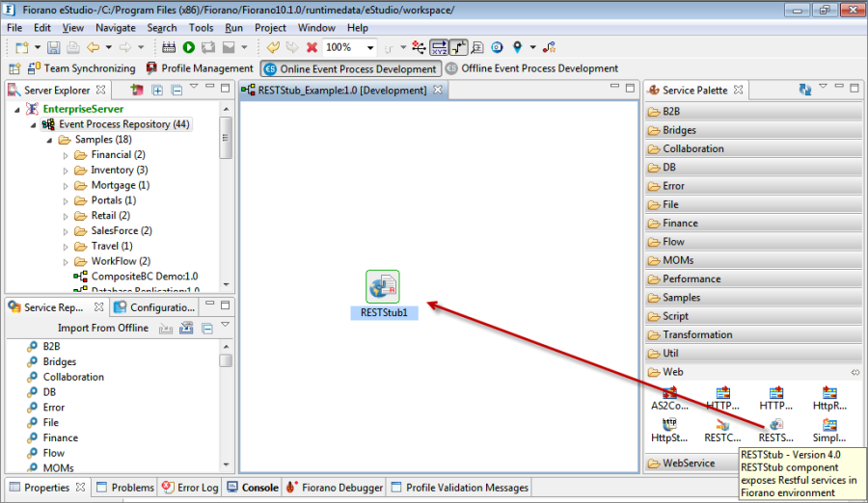Open the Performance category in Service Palette
Viewport: 868px width, 503px height.
753,278
